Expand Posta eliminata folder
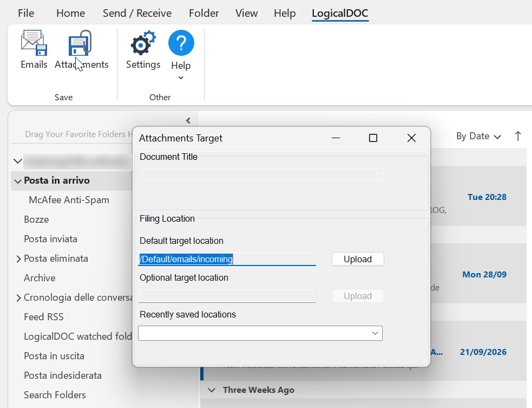The height and width of the screenshot is (408, 532). pos(18,259)
